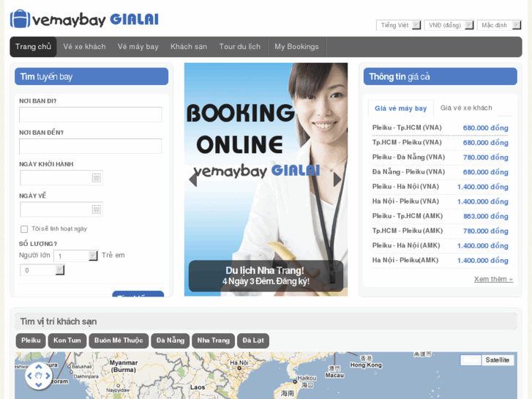Click the Pleiku - Hà Nội (VNA) row
This screenshot has height=399, width=532.
pos(440,187)
